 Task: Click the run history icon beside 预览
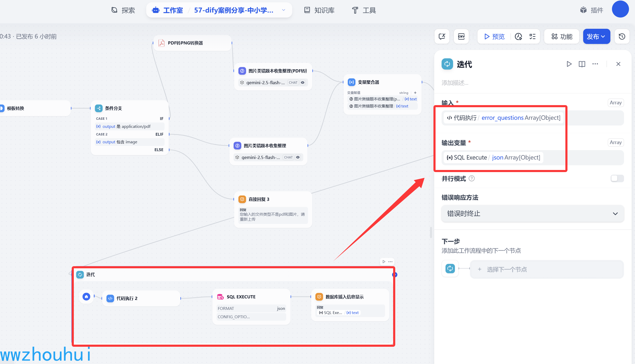[518, 37]
